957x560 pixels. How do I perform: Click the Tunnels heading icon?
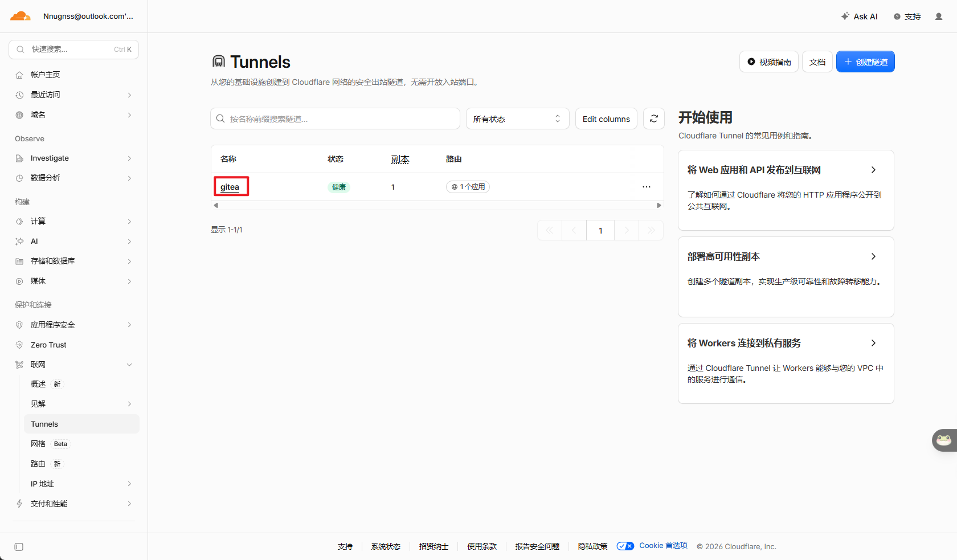[x=219, y=62]
